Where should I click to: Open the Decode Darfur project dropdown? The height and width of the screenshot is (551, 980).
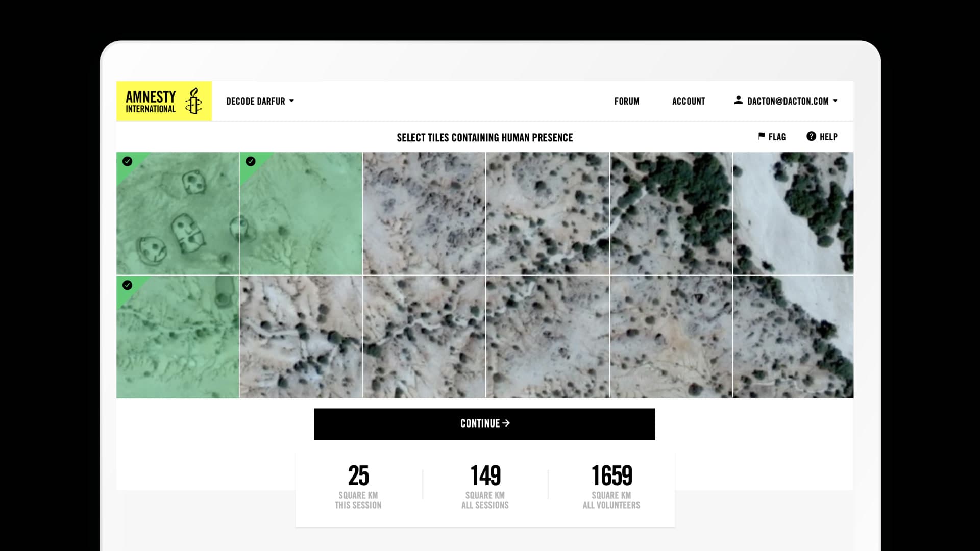click(x=260, y=101)
